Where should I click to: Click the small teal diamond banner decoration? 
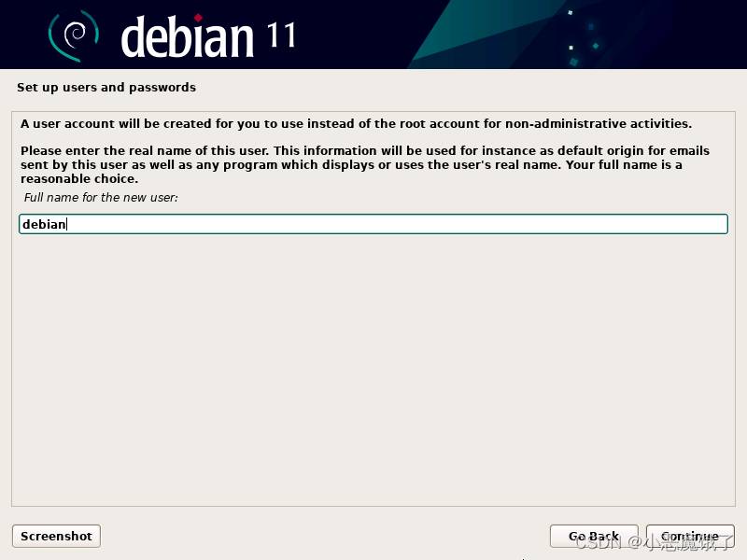(x=596, y=46)
